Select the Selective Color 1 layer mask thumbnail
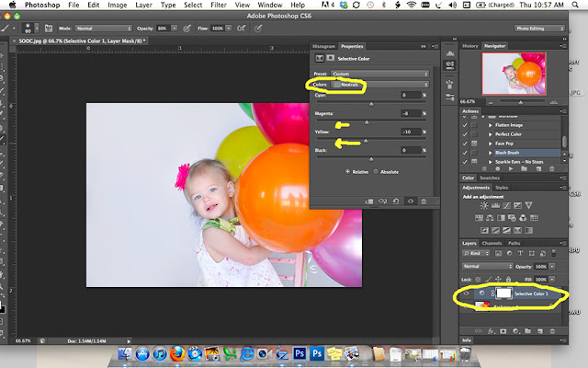Viewport: 588px width, 368px height. click(x=503, y=293)
